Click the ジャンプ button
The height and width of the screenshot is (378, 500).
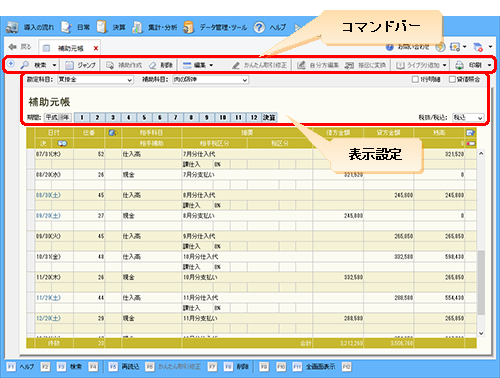(x=80, y=65)
